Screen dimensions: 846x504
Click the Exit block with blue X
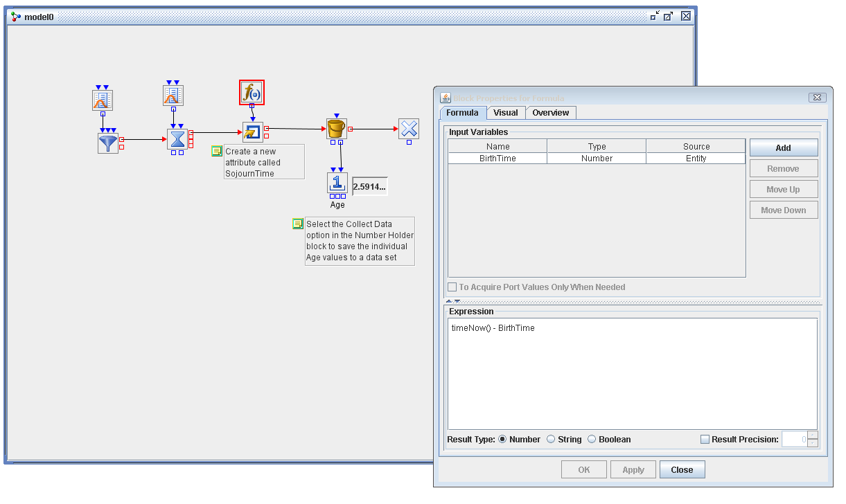pos(409,129)
